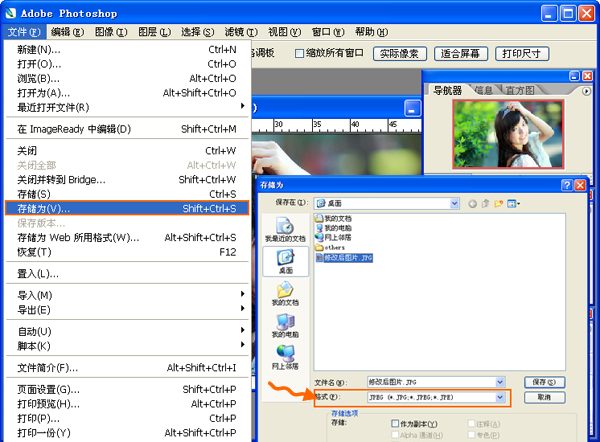Choose 关闭 from the file menu
Screen dimensions: 600x442
coord(127,150)
